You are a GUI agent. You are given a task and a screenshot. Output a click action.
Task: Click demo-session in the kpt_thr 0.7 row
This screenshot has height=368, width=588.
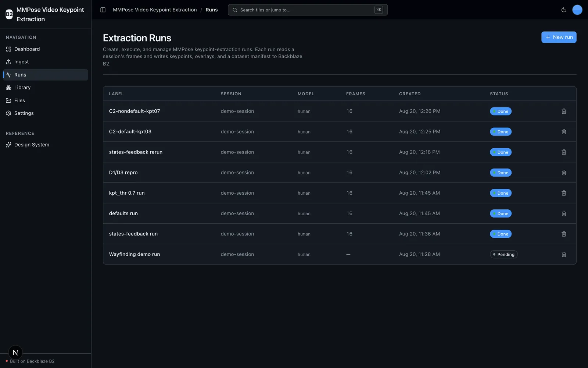click(x=237, y=193)
